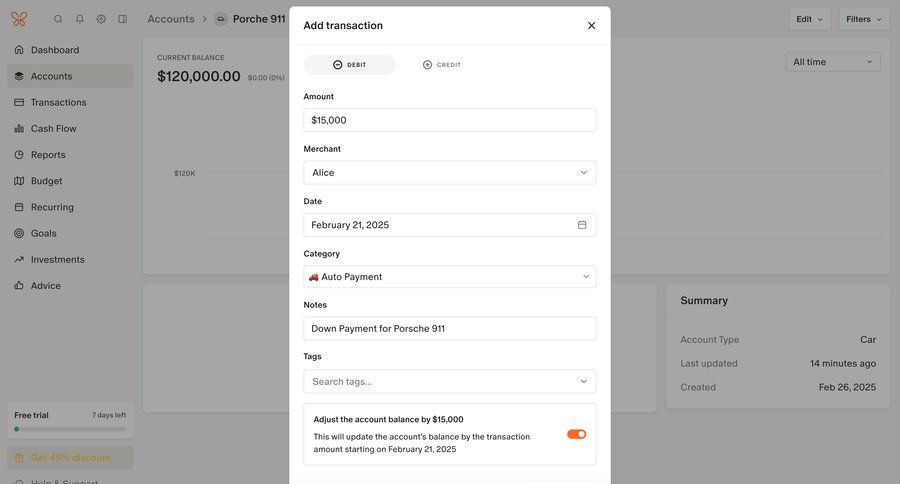Click the Porche 911 breadcrumb title
This screenshot has width=900, height=484.
click(259, 19)
